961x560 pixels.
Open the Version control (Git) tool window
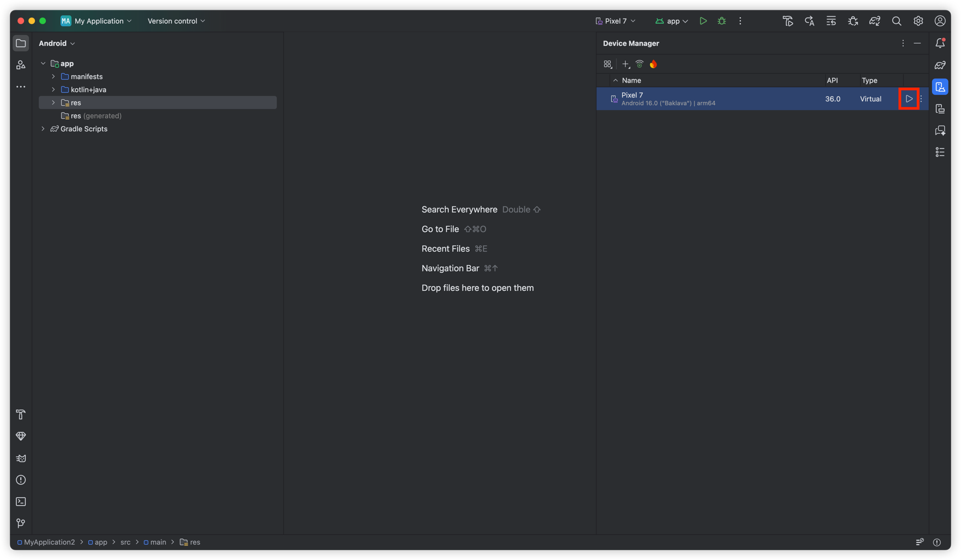click(x=21, y=524)
